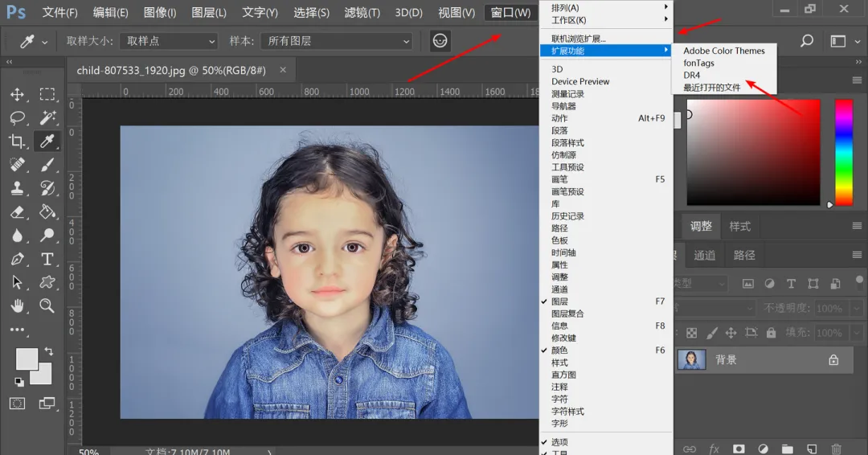
Task: Select the Brush tool
Action: tap(47, 165)
